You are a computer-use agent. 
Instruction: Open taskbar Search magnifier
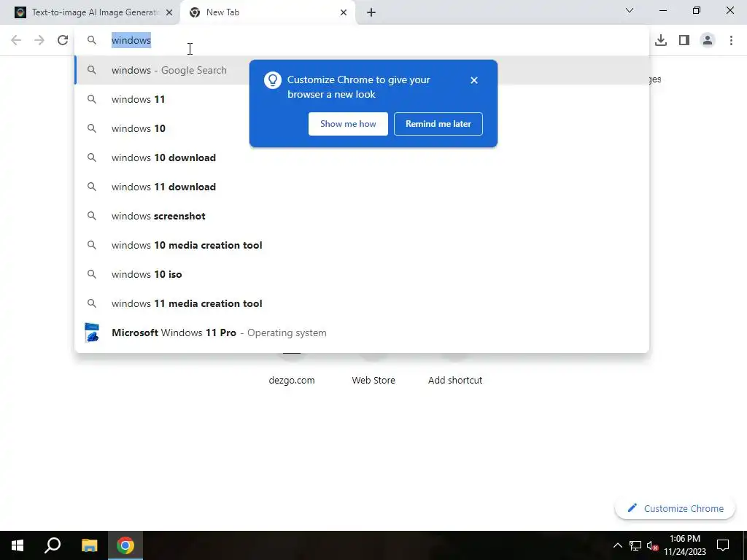pos(53,545)
